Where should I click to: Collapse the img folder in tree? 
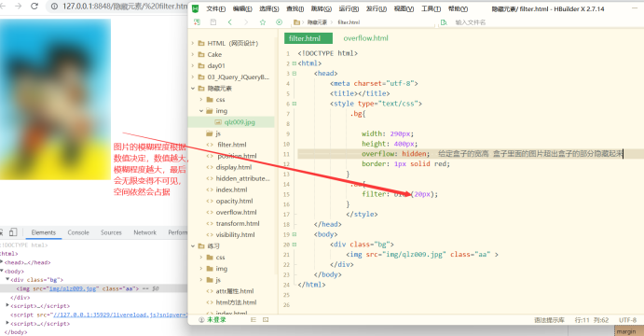201,111
